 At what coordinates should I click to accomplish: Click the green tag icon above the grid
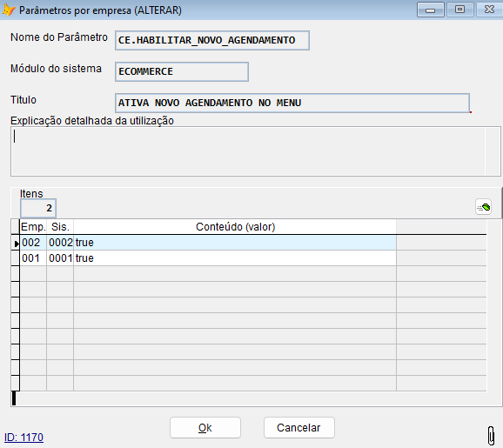[484, 207]
